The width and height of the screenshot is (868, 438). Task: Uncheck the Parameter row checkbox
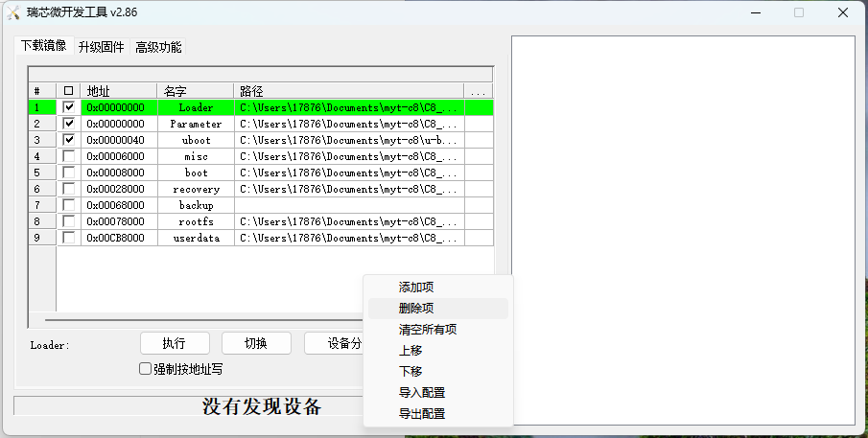pyautogui.click(x=68, y=124)
